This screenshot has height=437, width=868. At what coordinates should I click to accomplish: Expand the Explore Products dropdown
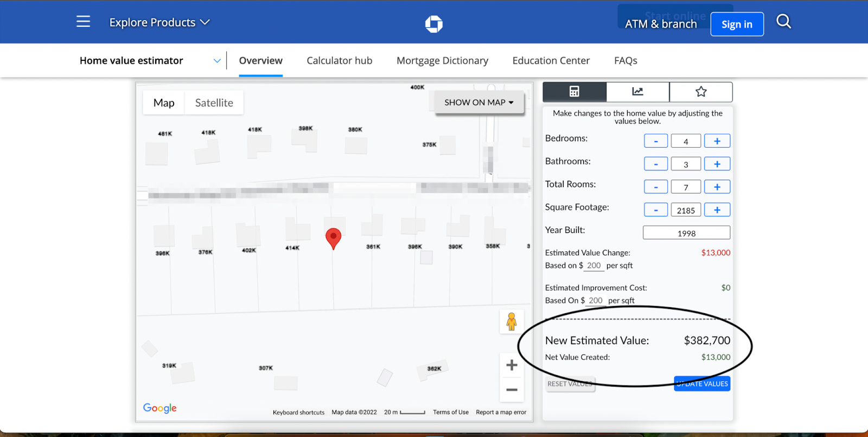pyautogui.click(x=159, y=22)
